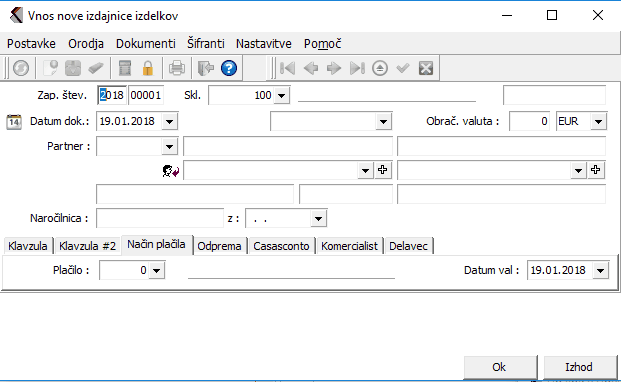Click the new document note icon

click(50, 68)
